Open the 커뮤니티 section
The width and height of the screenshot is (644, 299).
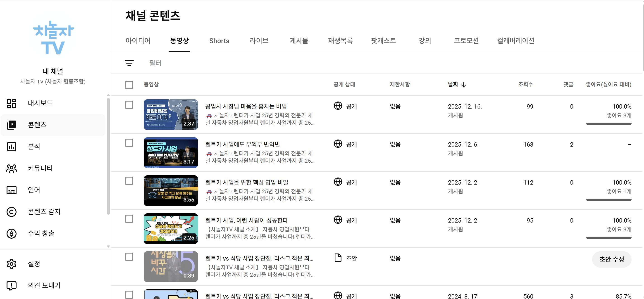pos(40,168)
